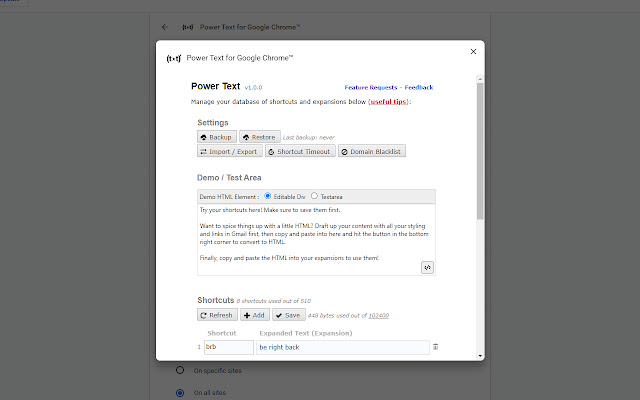Click the dialog scrollbar up arrow
Screen dimensions: 640x400
480,79
